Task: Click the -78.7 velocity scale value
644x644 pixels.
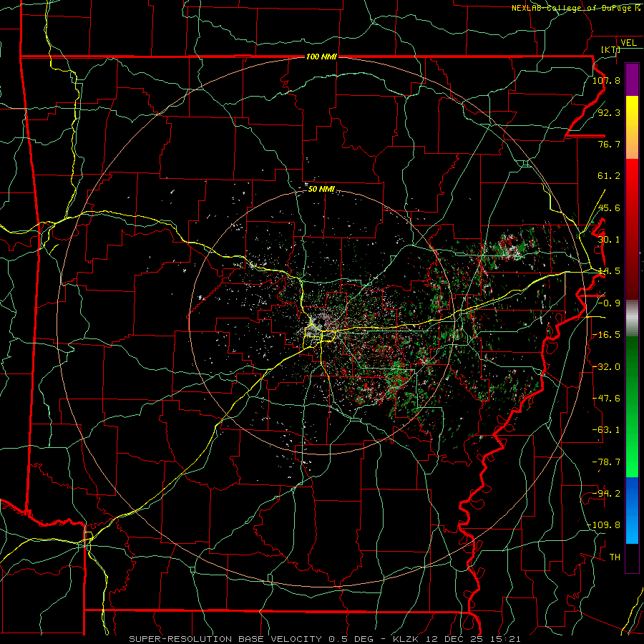Action: pyautogui.click(x=606, y=462)
